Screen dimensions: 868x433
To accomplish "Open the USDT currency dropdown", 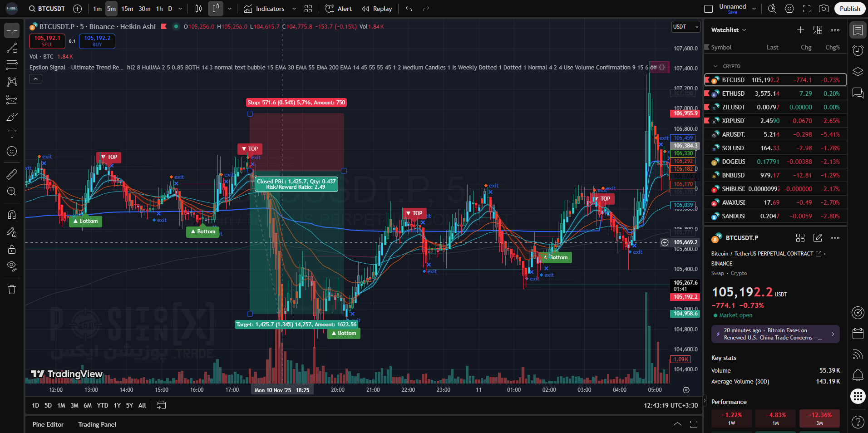I will pos(686,27).
